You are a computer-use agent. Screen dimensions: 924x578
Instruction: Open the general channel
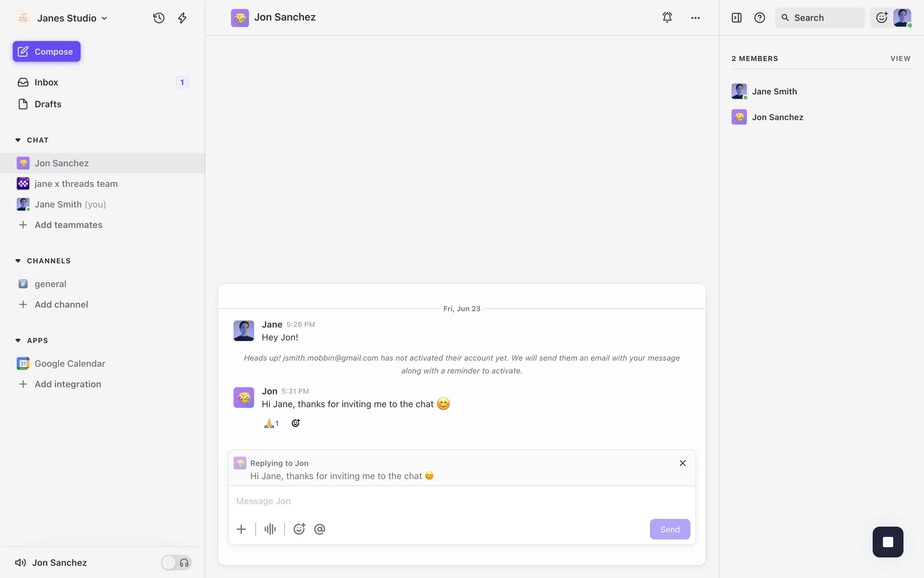click(x=50, y=284)
